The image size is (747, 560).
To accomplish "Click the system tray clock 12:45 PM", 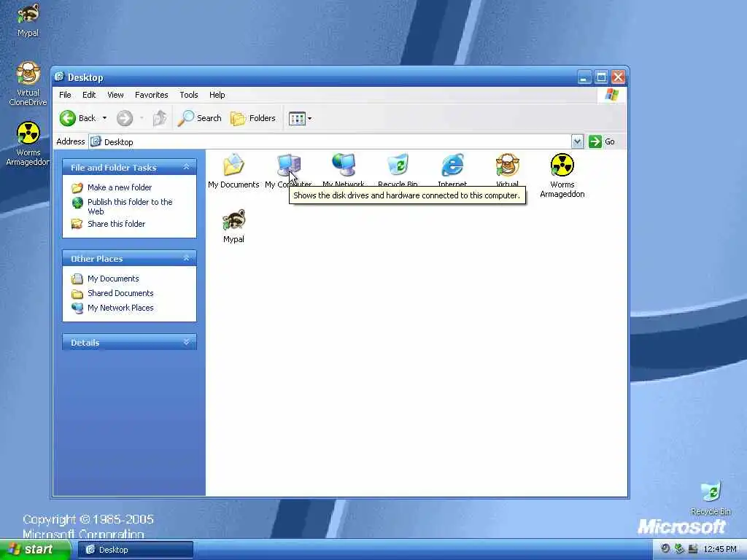I will 720,550.
